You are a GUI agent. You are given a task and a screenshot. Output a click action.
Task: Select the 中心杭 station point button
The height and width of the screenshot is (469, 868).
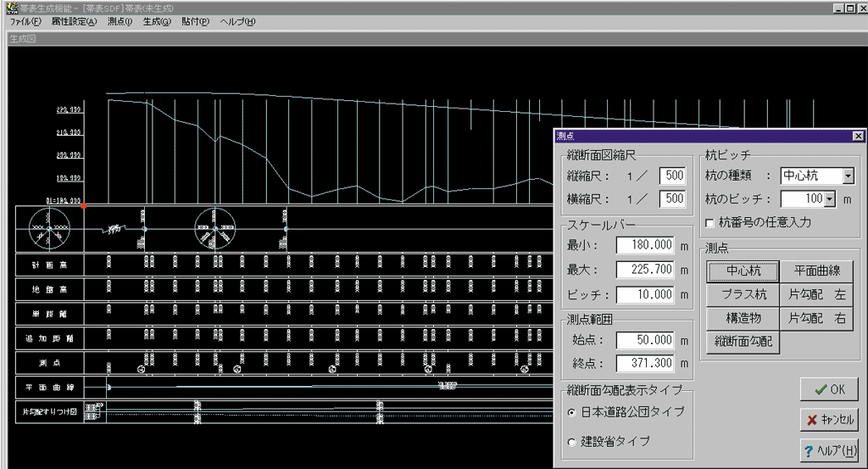(x=743, y=271)
